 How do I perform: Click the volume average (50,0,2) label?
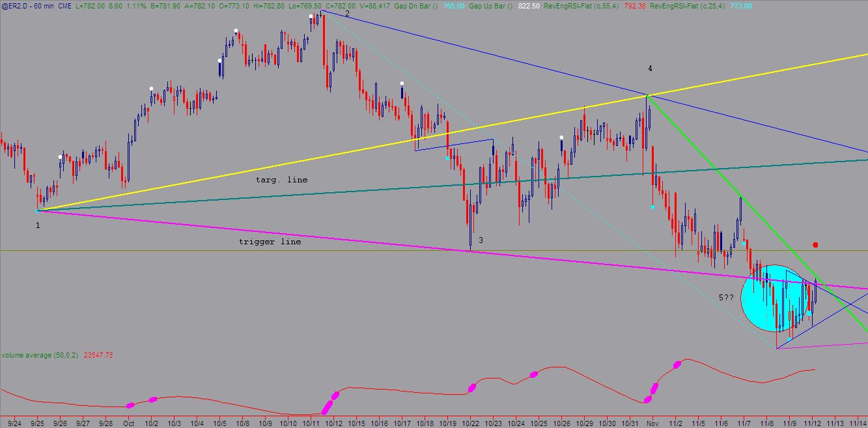tap(40, 355)
